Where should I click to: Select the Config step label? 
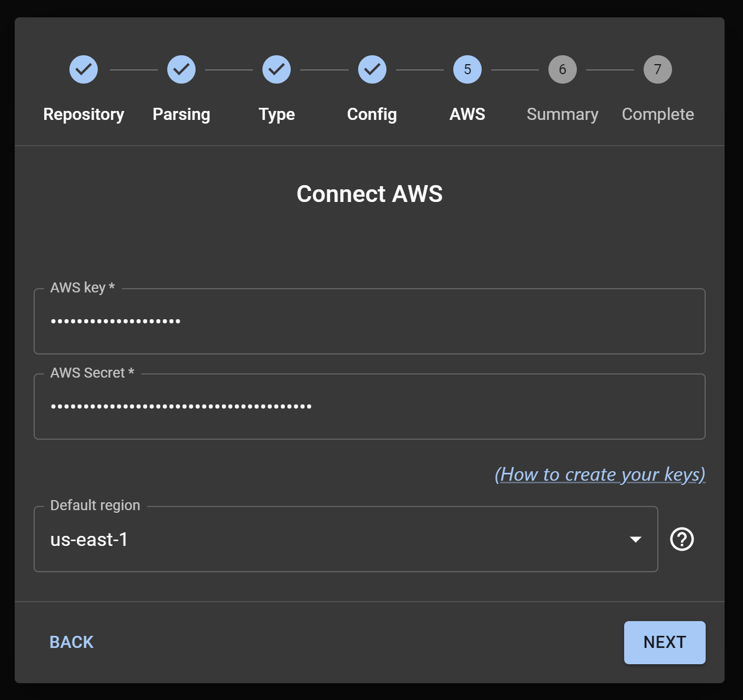click(372, 114)
